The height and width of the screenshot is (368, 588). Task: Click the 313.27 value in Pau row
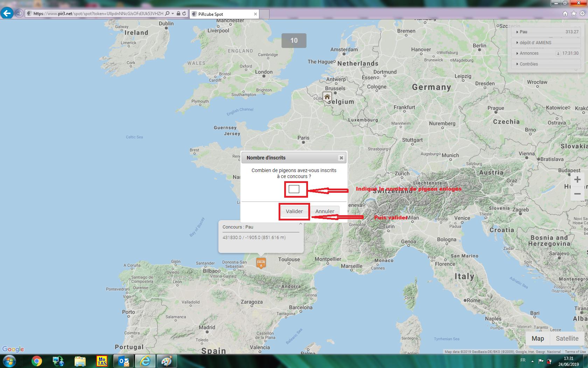pos(572,32)
